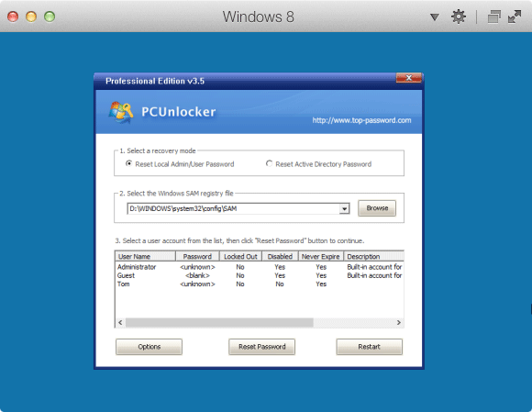The height and width of the screenshot is (412, 532).
Task: Open the top-password.com link
Action: tap(361, 120)
